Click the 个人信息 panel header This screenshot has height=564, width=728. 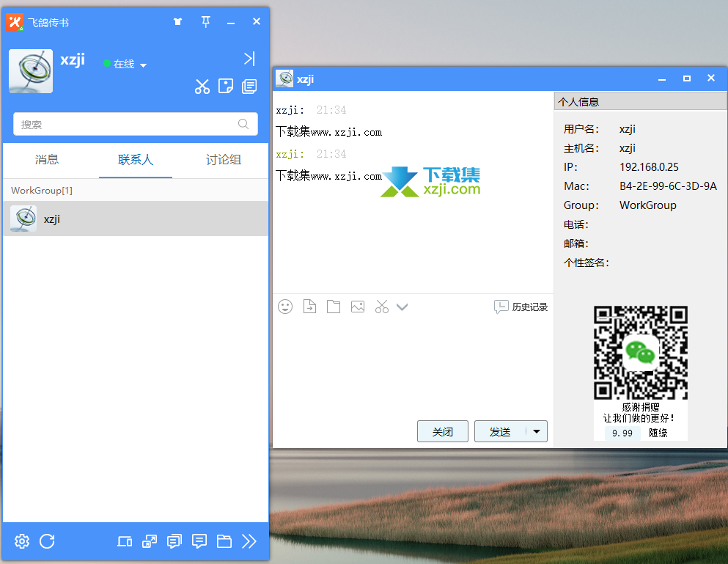[641, 101]
